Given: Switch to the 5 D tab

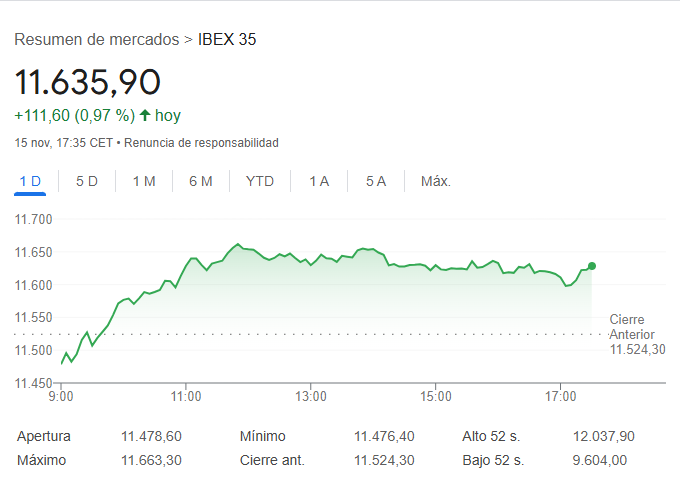Looking at the screenshot, I should click(87, 181).
